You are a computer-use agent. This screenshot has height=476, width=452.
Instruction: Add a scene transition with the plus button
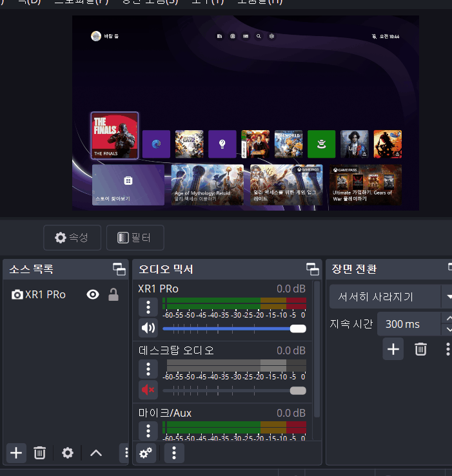tap(393, 349)
